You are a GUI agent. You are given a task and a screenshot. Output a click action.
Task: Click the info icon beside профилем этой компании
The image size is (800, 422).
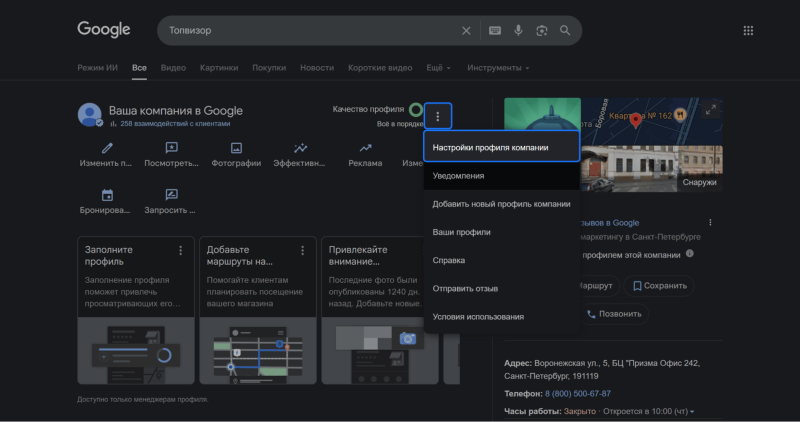[x=689, y=254]
